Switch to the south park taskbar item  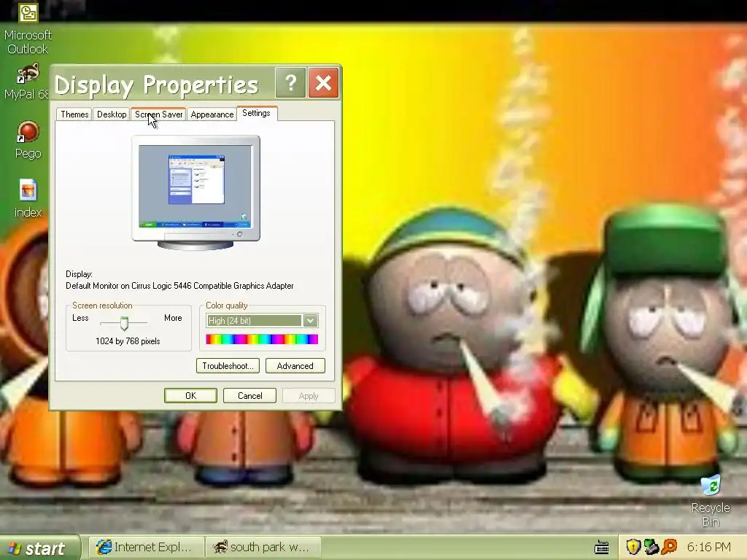263,547
